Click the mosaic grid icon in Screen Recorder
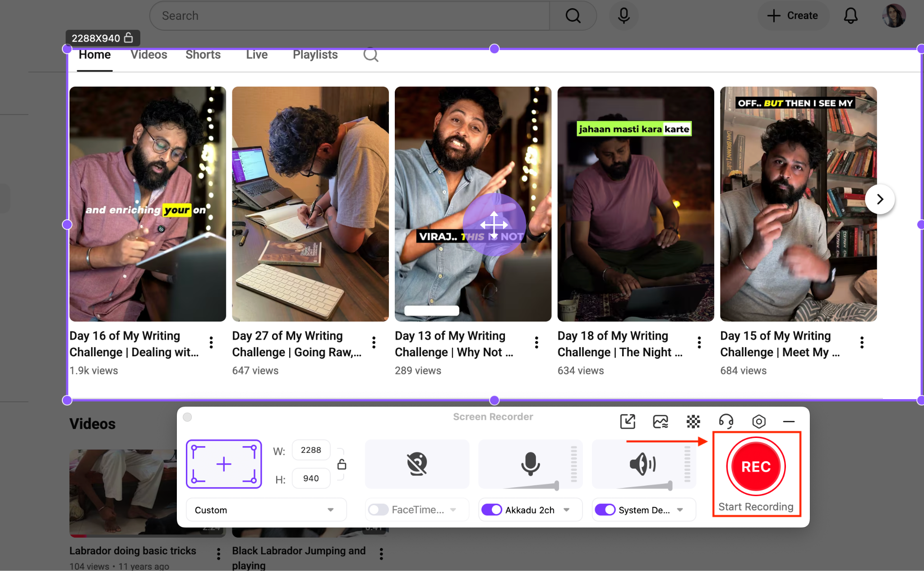Viewport: 924px width, 571px height. click(693, 422)
